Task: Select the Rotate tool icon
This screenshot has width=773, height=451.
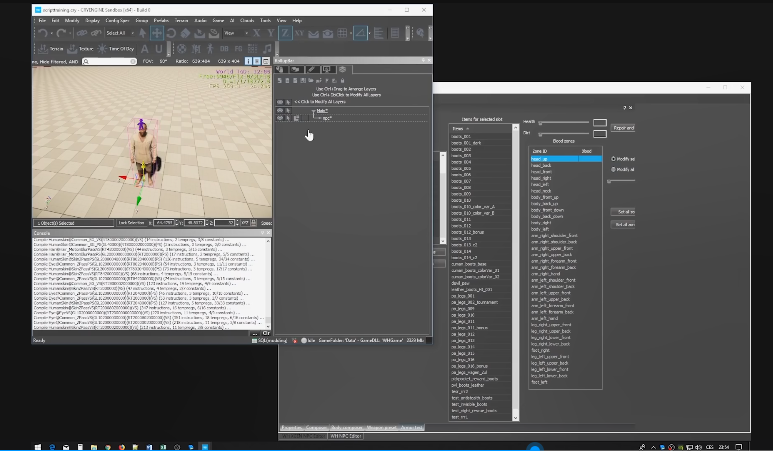Action: coord(171,33)
